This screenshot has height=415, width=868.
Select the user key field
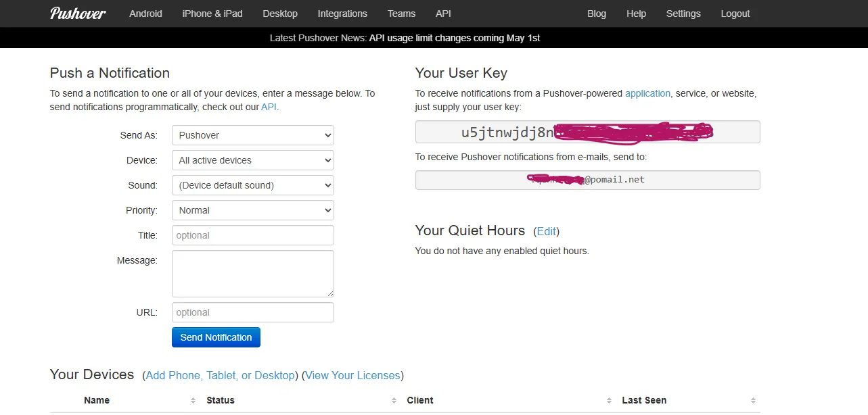(588, 132)
